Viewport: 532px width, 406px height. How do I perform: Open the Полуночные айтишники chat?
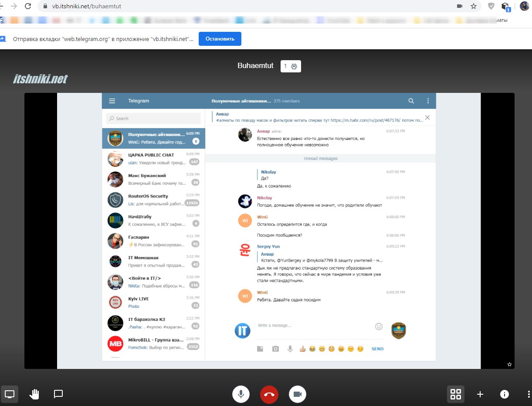153,138
